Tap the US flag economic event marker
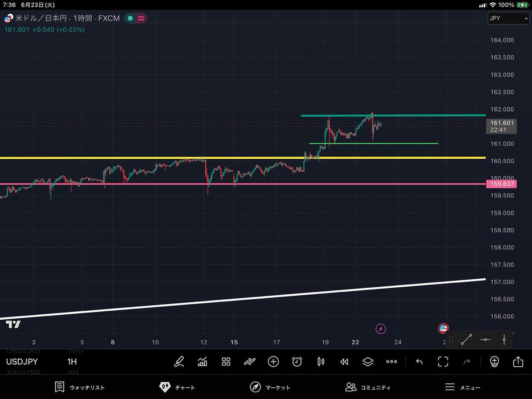 (x=443, y=329)
